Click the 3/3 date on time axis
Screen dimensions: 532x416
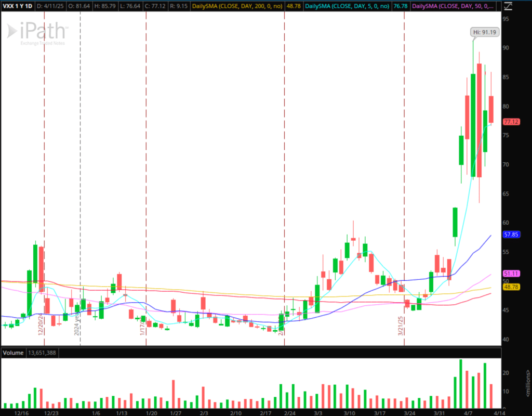pos(318,413)
